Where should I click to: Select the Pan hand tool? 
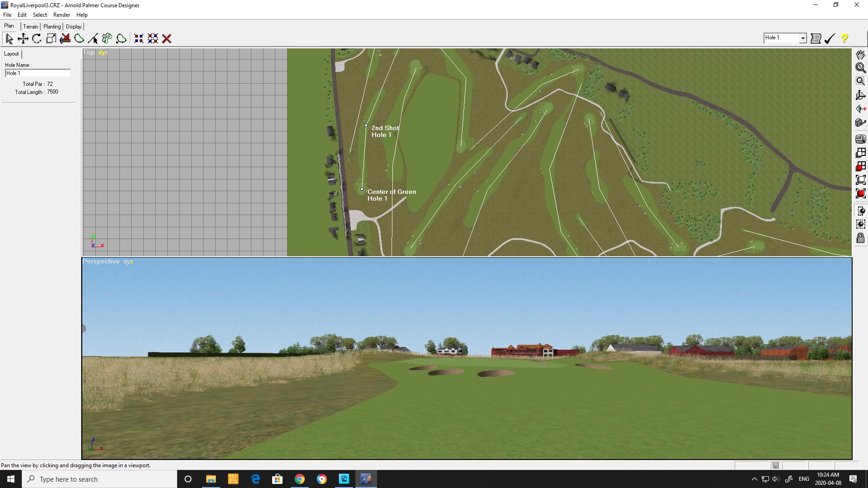(x=860, y=55)
